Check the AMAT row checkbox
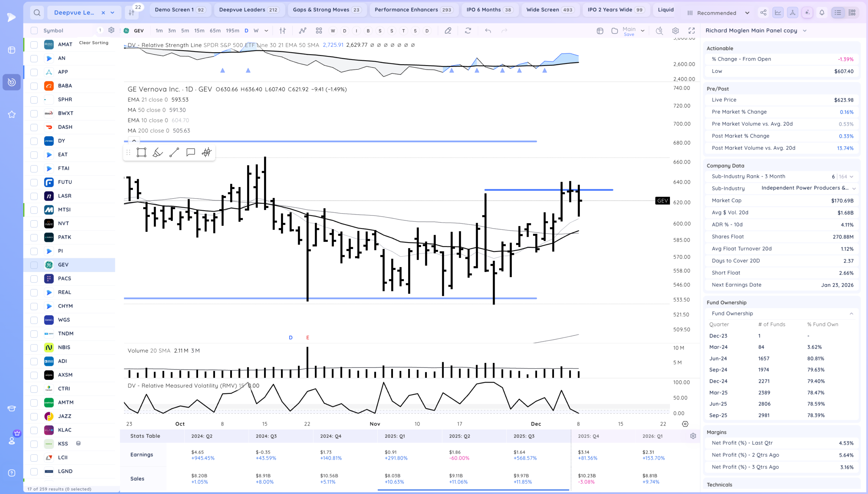This screenshot has height=494, width=868. point(34,44)
